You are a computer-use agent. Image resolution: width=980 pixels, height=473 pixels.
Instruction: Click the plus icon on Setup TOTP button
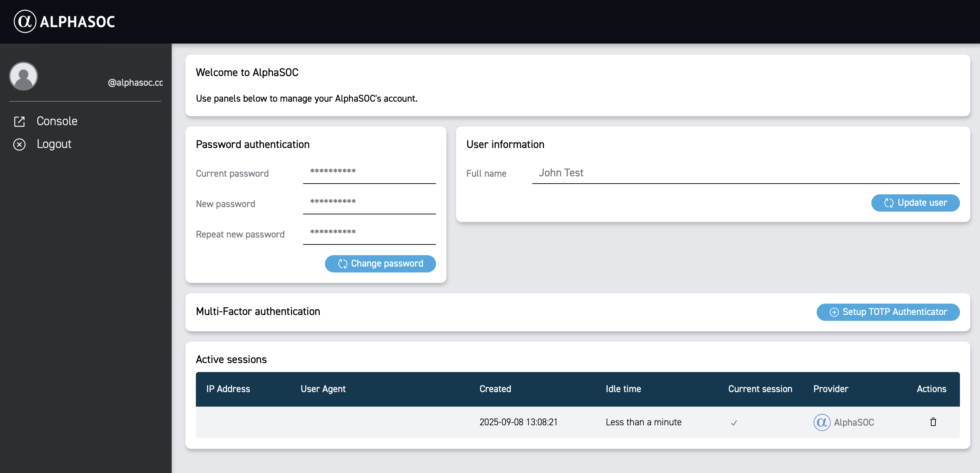click(x=834, y=312)
